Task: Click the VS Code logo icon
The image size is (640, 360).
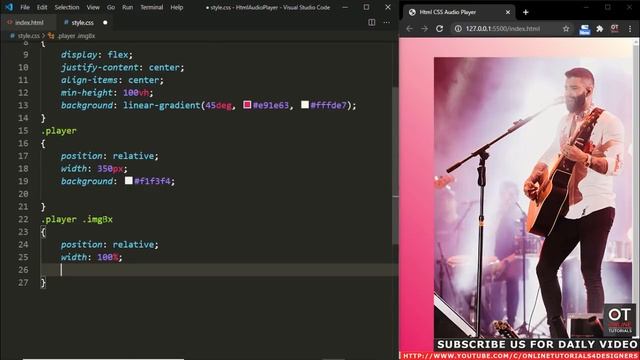Action: point(9,7)
